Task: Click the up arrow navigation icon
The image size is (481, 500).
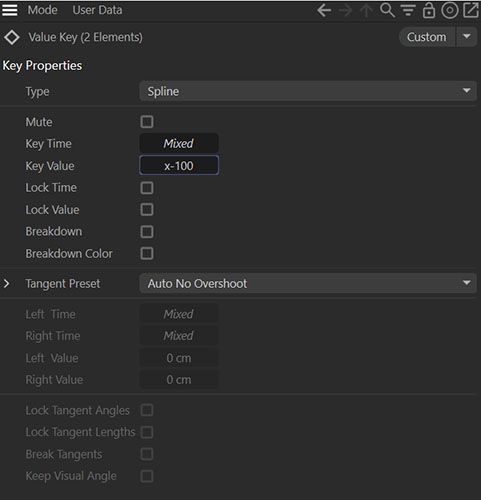Action: [x=366, y=10]
